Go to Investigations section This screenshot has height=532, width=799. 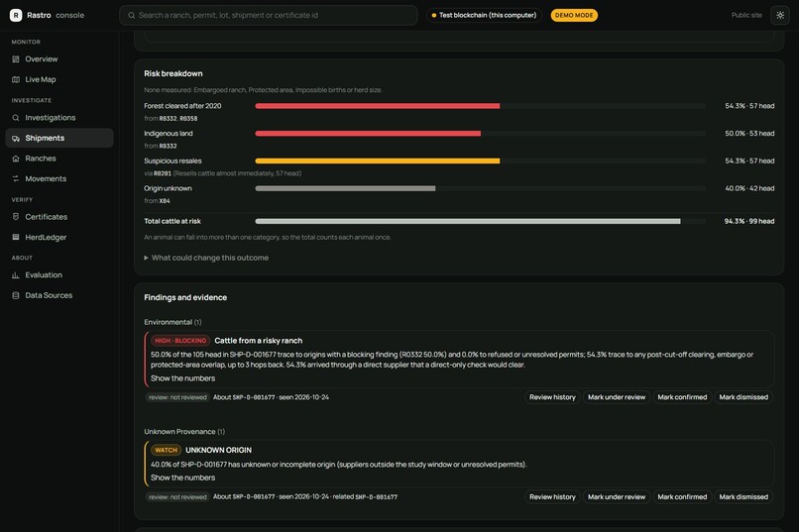(x=59, y=118)
